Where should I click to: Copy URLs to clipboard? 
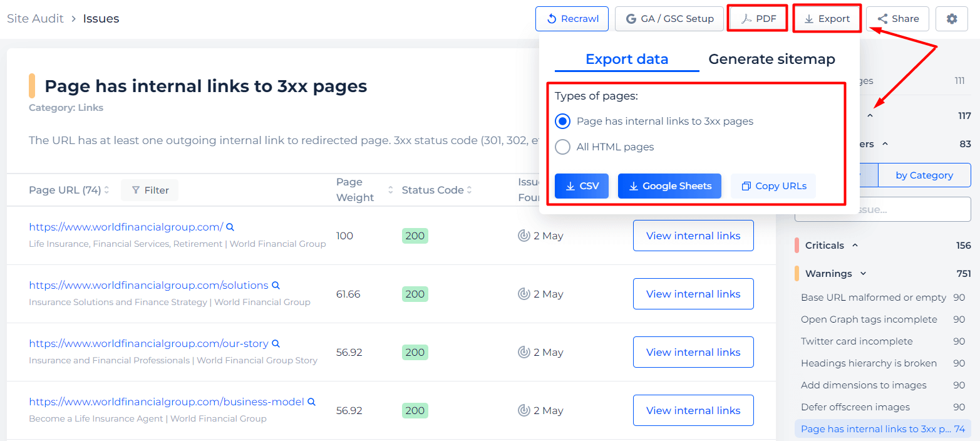[x=773, y=186]
